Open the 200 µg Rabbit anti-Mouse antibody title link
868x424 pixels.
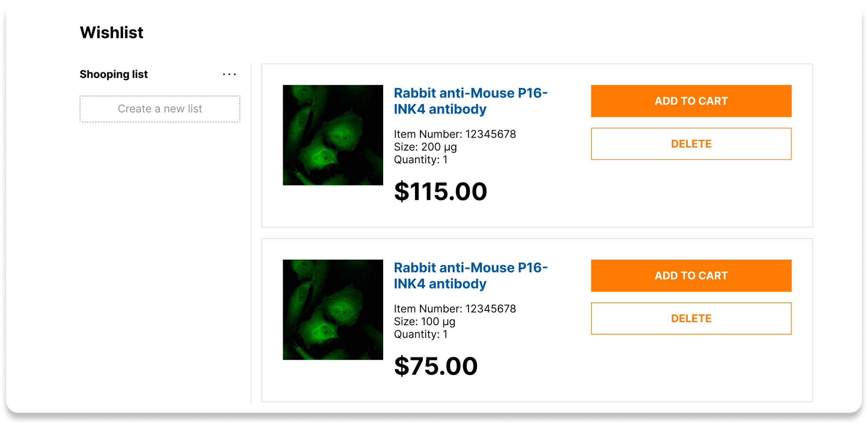click(x=471, y=101)
